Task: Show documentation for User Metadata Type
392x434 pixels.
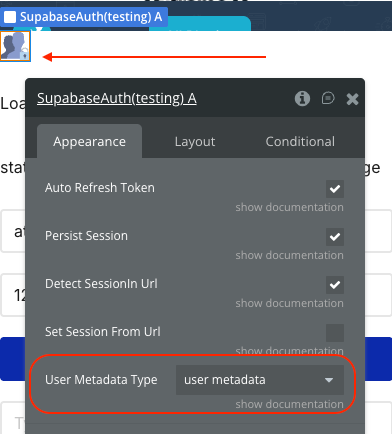Action: pos(289,404)
